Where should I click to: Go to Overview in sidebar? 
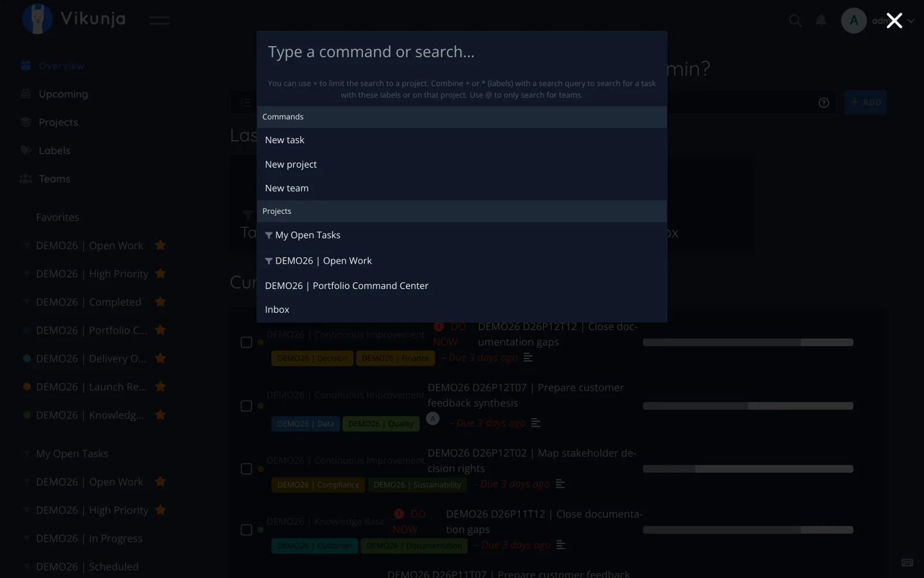[x=61, y=66]
